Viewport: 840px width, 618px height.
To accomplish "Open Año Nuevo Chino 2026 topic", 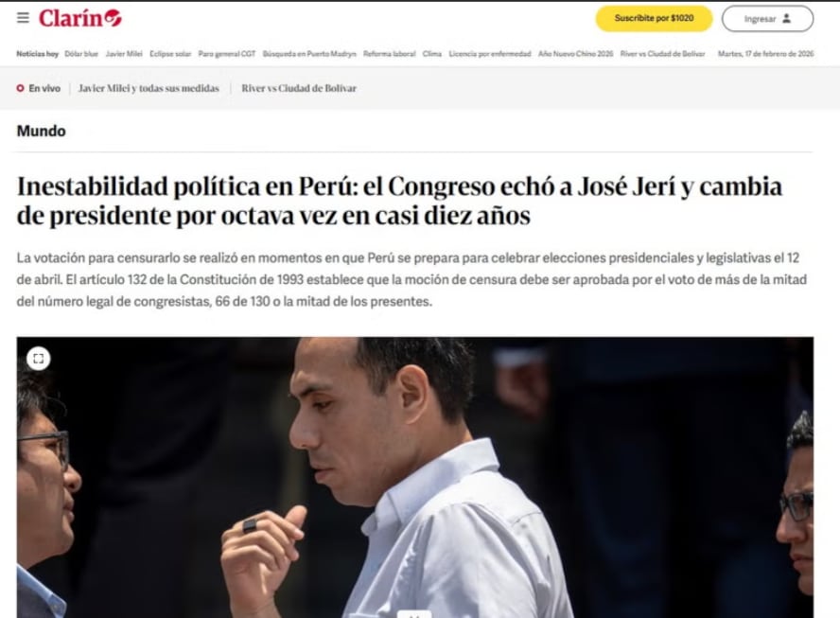I will click(x=575, y=54).
